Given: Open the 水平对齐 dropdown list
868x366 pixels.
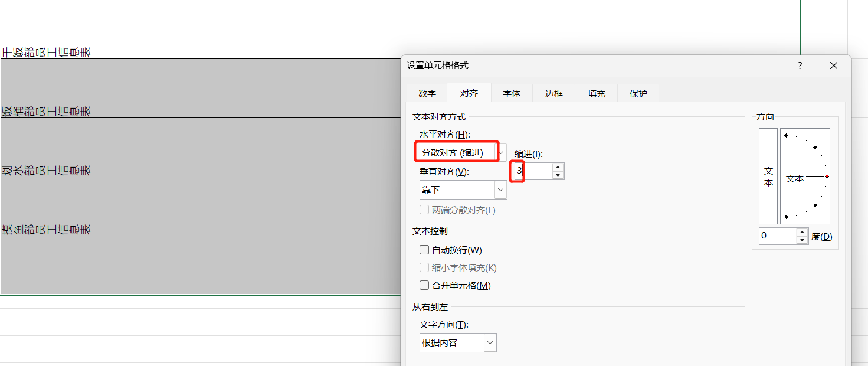Looking at the screenshot, I should click(501, 152).
